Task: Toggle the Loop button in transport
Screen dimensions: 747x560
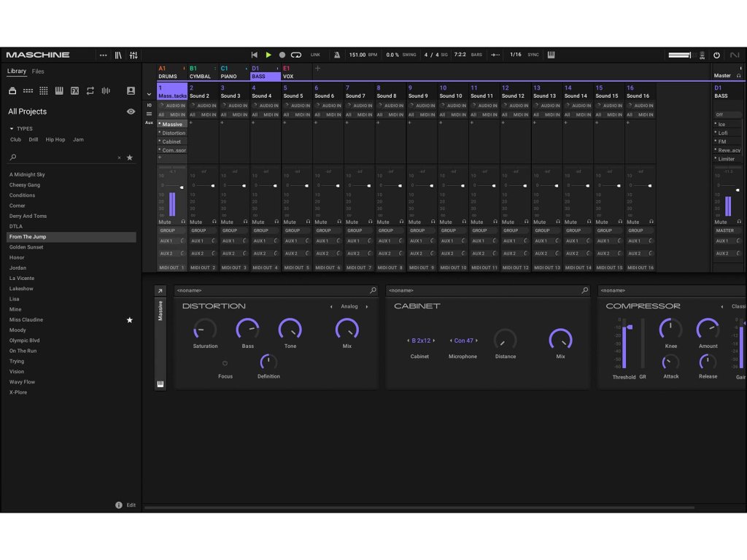Action: pos(296,55)
